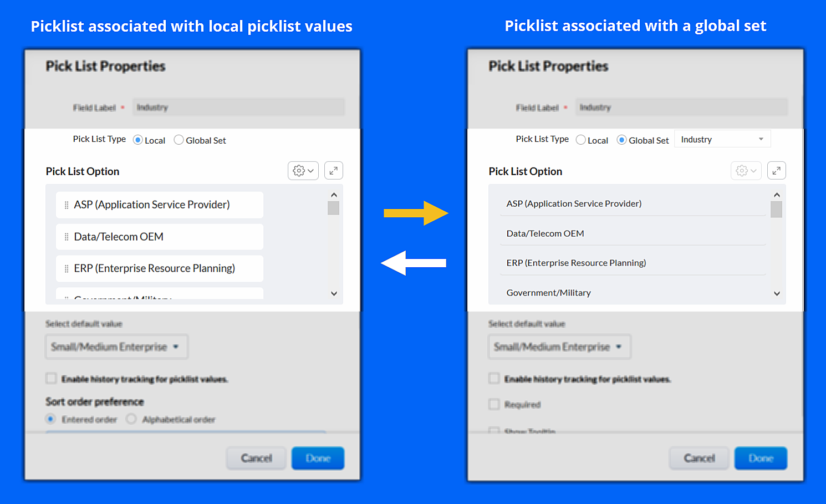Click the expand icon in right Pick List Option

pos(776,171)
